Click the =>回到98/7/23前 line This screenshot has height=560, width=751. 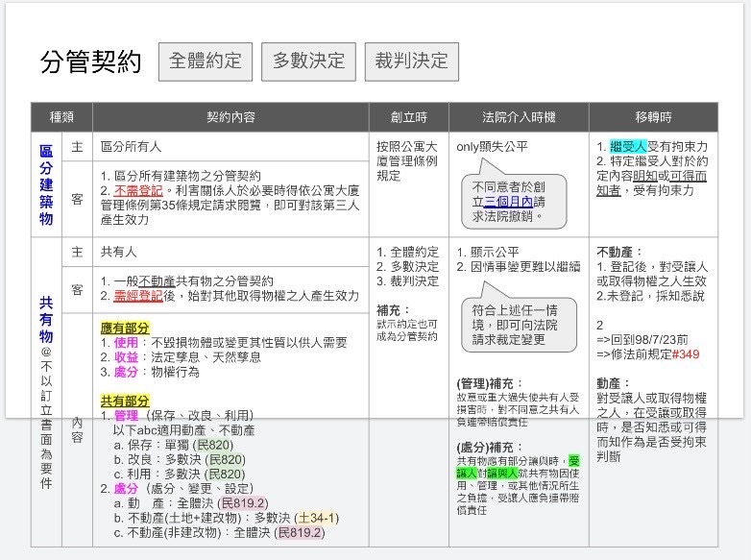[642, 340]
